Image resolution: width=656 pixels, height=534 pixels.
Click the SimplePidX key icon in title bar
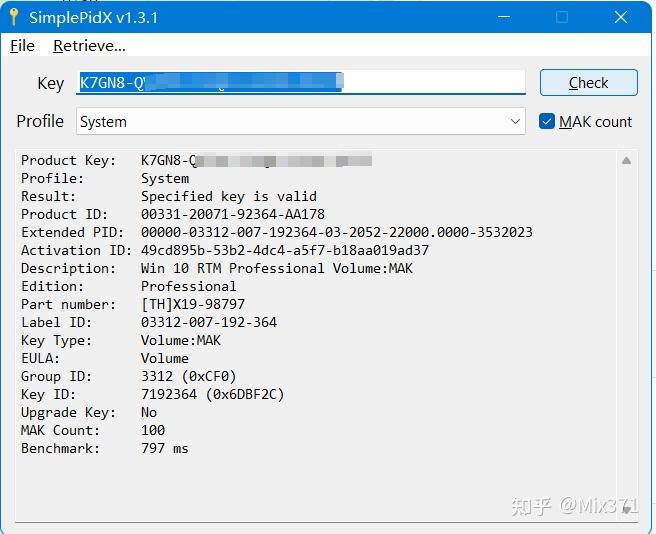13,18
